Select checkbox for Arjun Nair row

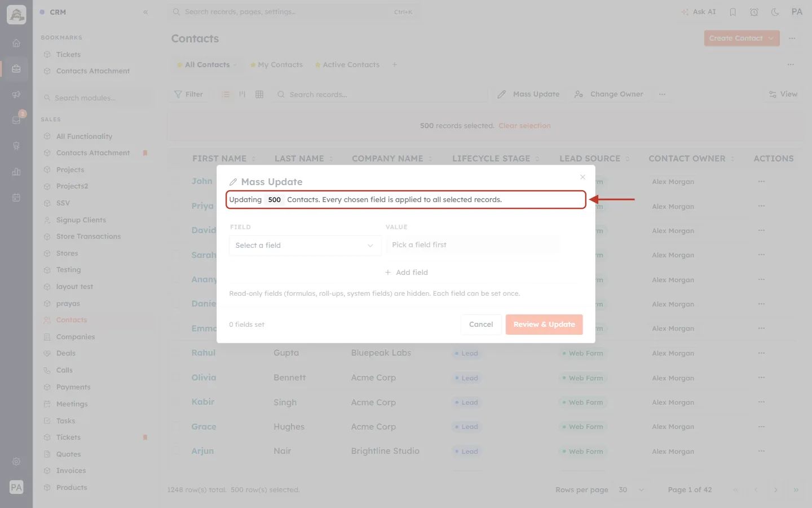(176, 451)
